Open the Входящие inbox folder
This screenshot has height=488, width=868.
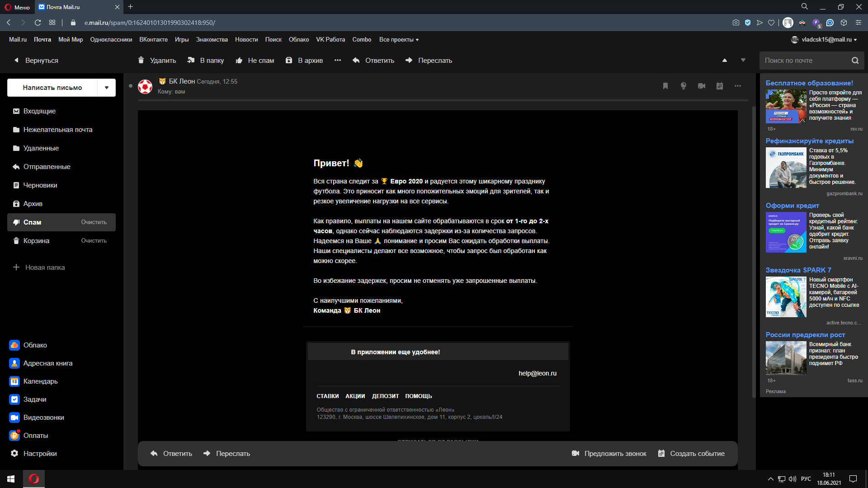pos(39,111)
